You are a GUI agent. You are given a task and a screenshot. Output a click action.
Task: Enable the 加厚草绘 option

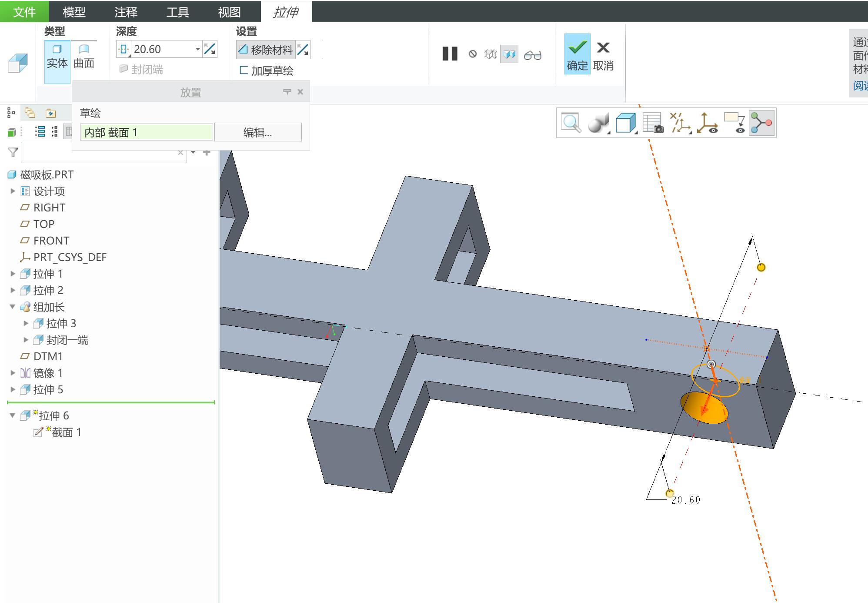[x=266, y=70]
